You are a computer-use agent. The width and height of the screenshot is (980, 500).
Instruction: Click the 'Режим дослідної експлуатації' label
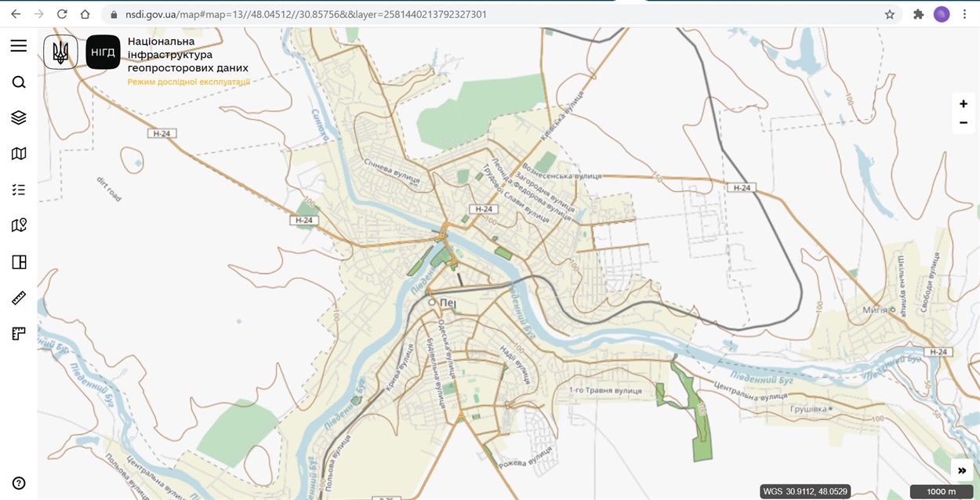click(189, 82)
